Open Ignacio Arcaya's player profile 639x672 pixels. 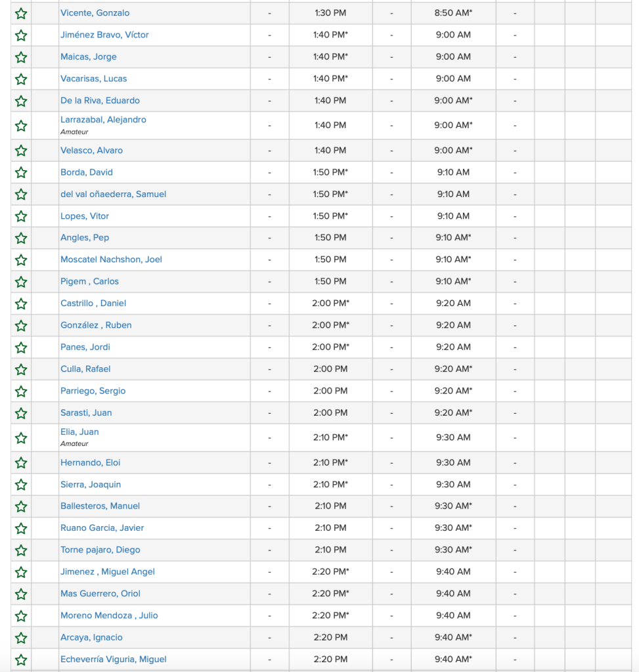tap(91, 637)
